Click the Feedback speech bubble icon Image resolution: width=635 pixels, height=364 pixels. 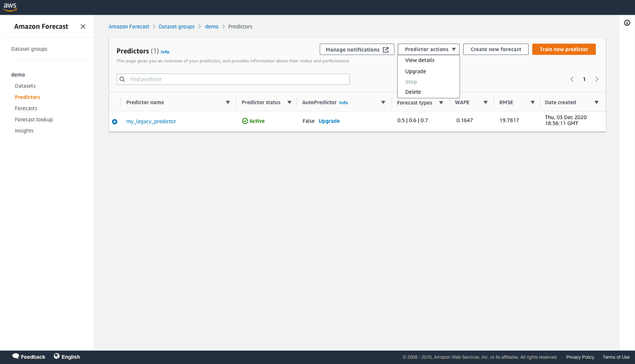[x=16, y=356]
